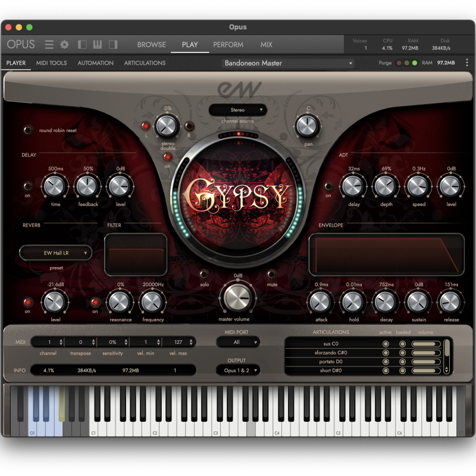Toggle the stereo double on switch
Screen dimensions: 476x476
(167, 157)
